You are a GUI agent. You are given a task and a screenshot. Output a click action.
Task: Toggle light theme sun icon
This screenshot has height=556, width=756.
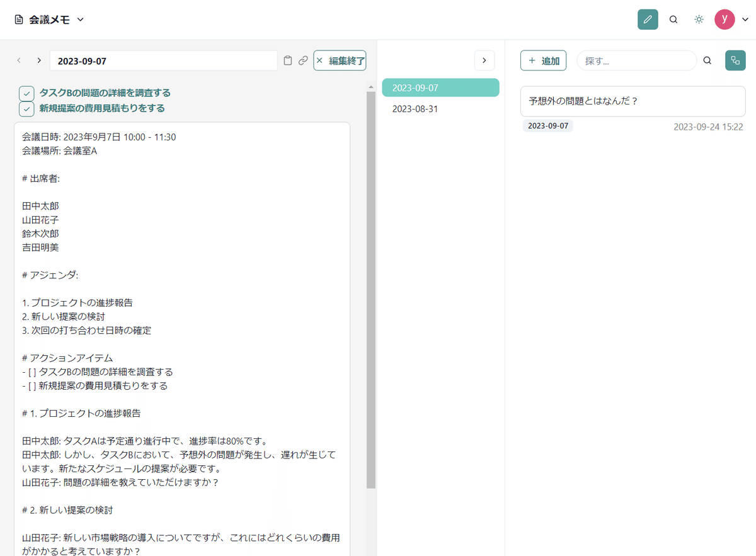click(699, 20)
